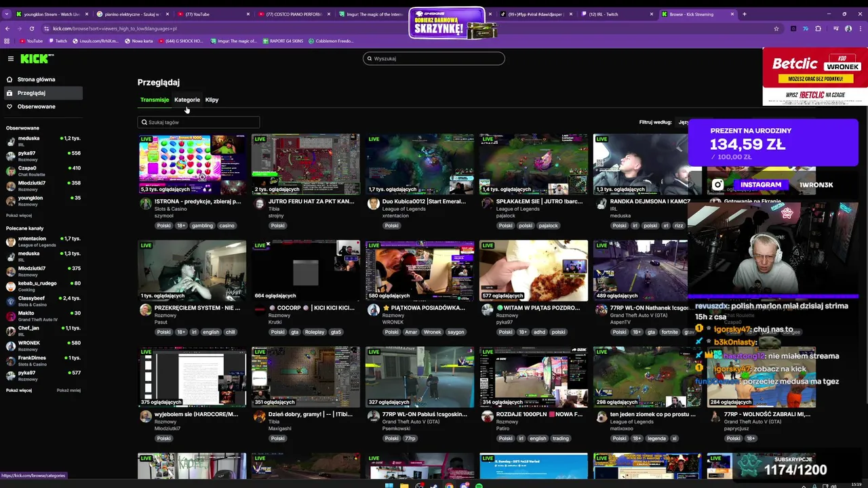Switch to the Kategorie tab

pos(187,100)
